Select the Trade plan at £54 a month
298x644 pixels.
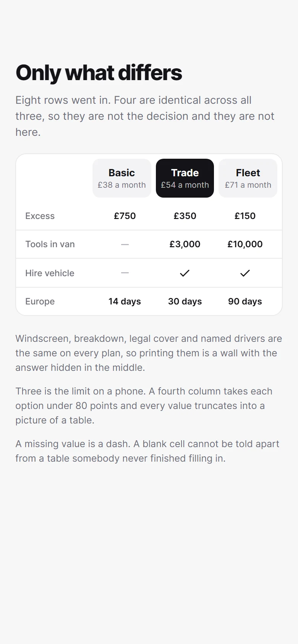click(185, 178)
